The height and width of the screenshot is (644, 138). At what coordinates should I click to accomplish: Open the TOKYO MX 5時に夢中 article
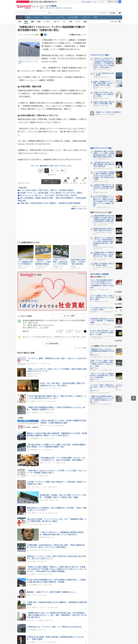click(x=62, y=384)
